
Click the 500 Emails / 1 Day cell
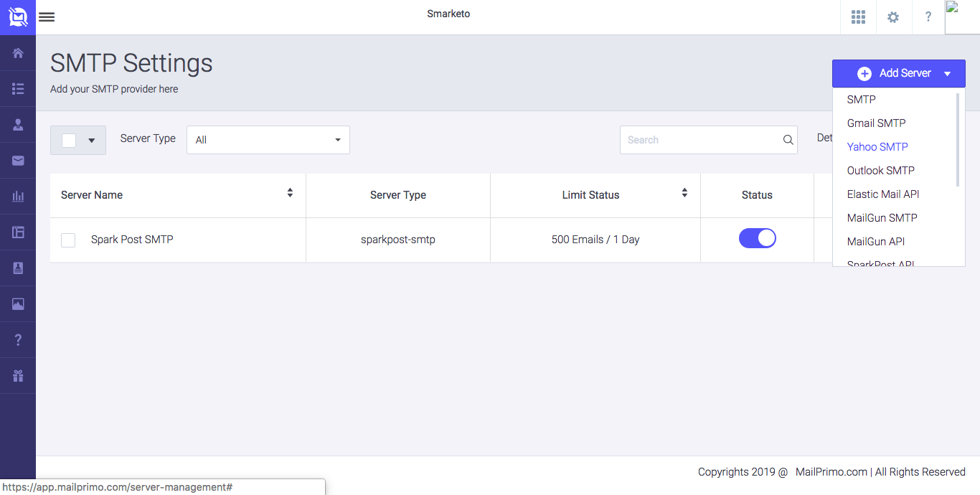(x=595, y=240)
